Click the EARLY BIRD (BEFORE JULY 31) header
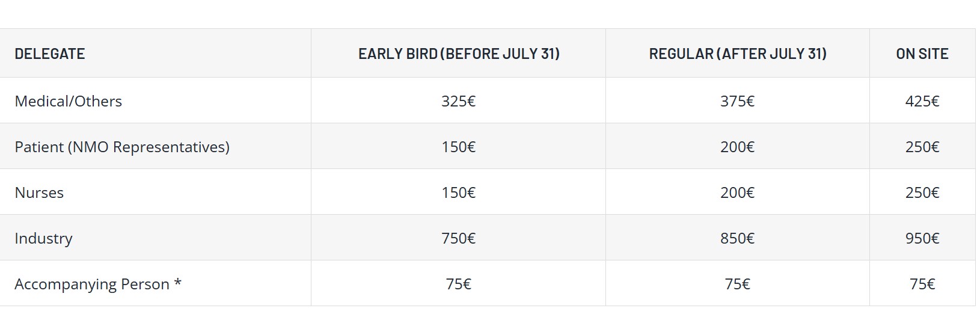 (459, 54)
